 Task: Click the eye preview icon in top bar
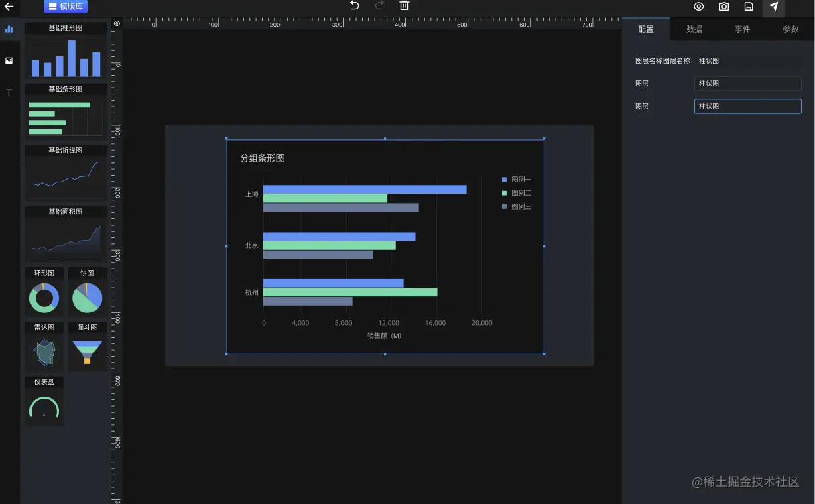tap(698, 7)
